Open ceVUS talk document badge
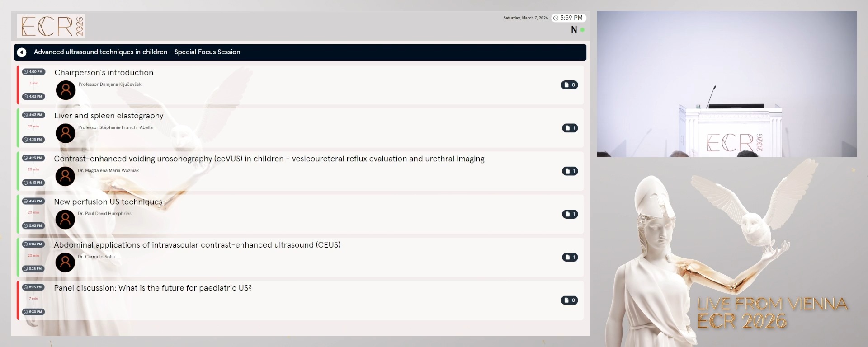This screenshot has width=868, height=347. tap(570, 171)
